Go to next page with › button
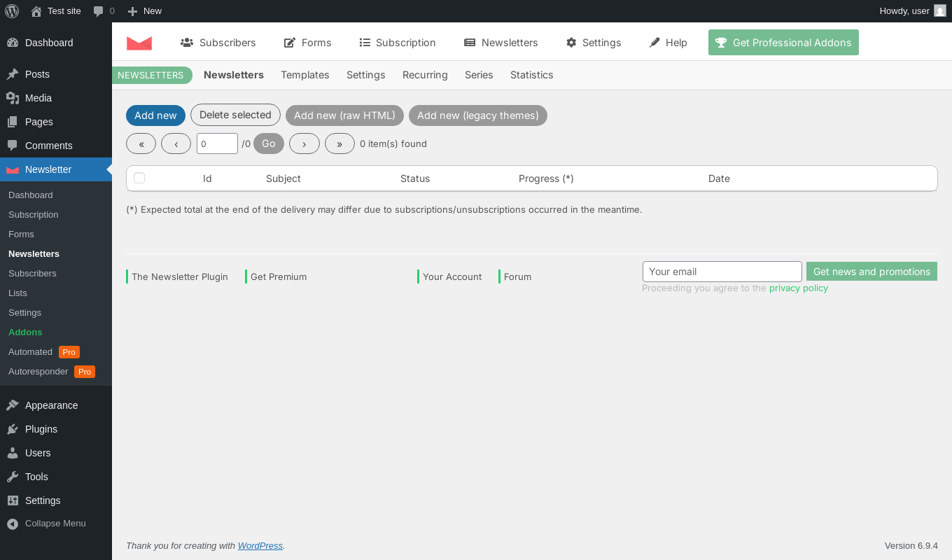 coord(304,143)
